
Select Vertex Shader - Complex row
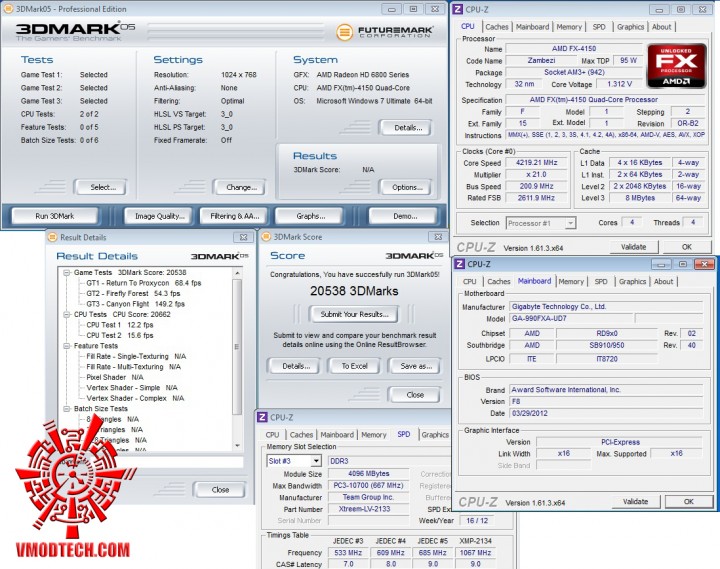point(135,398)
